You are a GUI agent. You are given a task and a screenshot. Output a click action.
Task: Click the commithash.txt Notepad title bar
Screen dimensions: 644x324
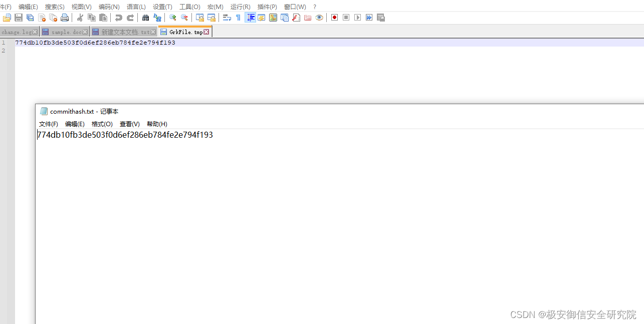[340, 111]
